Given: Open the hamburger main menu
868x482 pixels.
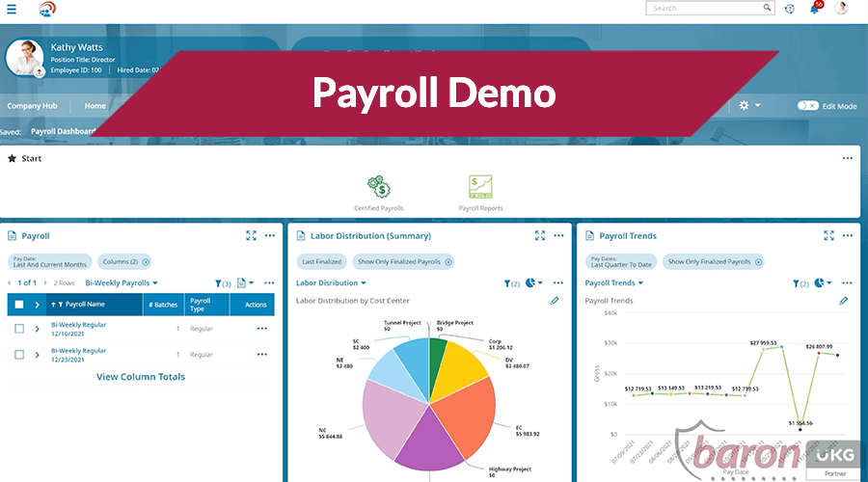Looking at the screenshot, I should [11, 9].
